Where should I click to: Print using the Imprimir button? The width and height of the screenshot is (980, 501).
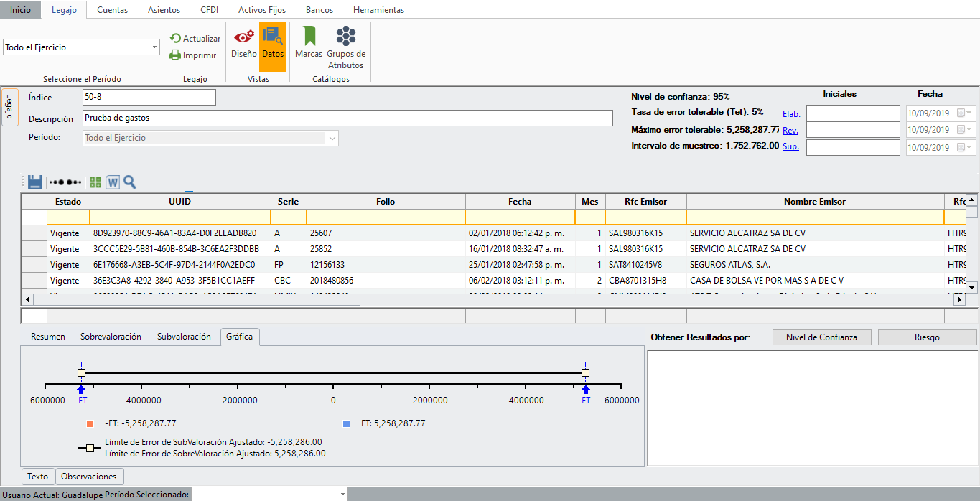(193, 55)
